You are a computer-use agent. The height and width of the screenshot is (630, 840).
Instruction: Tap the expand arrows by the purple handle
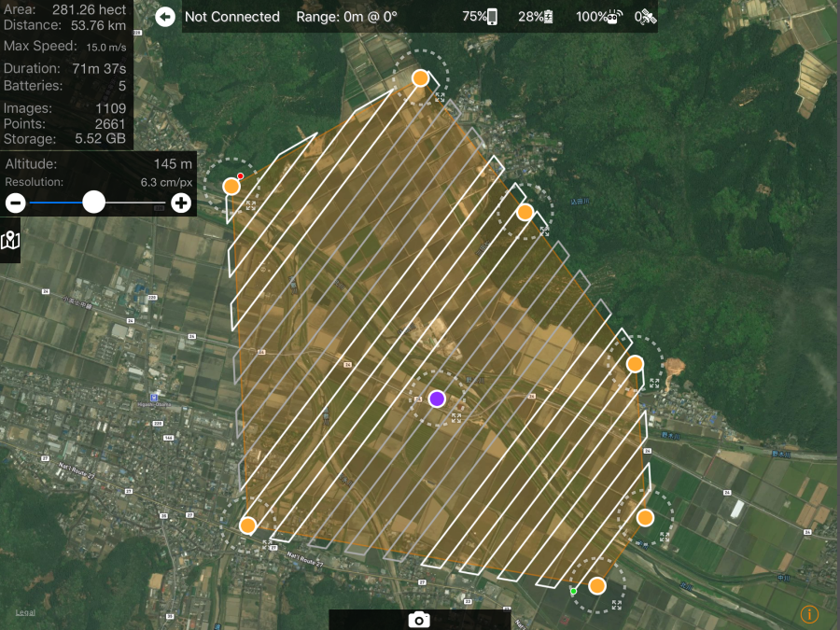(455, 418)
